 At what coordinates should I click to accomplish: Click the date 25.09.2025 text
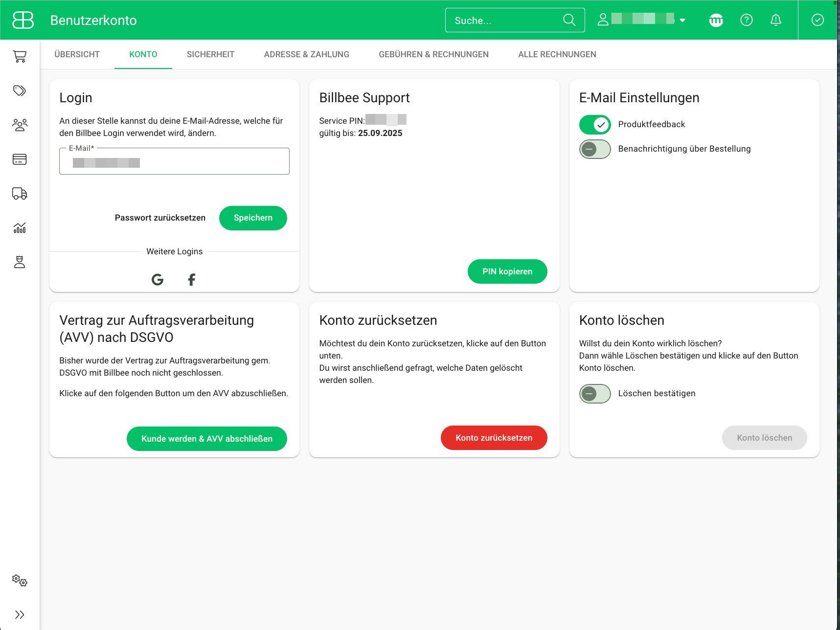pyautogui.click(x=380, y=133)
